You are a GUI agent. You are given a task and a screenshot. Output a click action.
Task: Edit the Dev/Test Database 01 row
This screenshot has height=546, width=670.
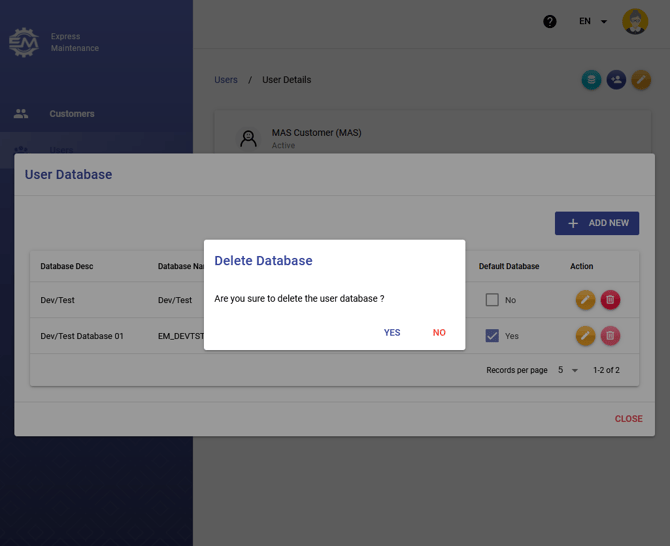[585, 336]
